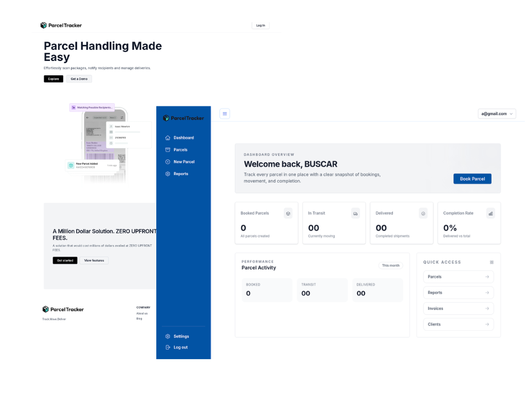Screen dimensions: 532x399
Task: Click the Invoices quick access card
Action: [x=458, y=308]
